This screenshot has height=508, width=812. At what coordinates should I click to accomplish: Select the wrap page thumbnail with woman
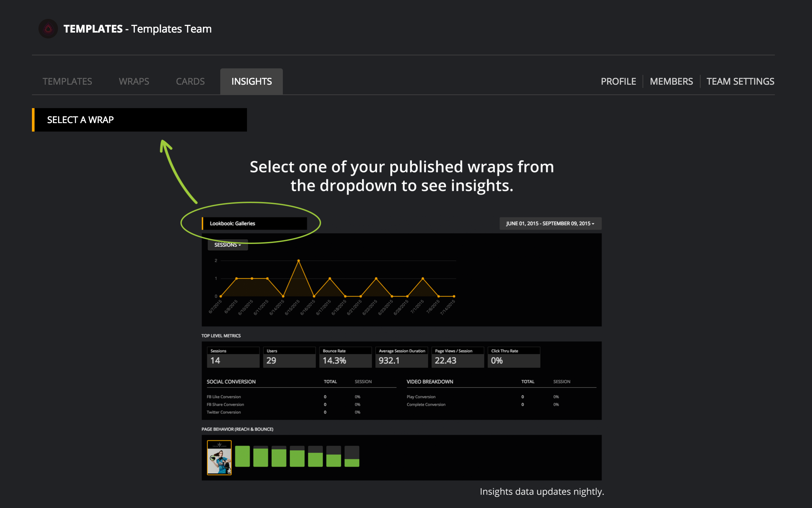click(219, 457)
